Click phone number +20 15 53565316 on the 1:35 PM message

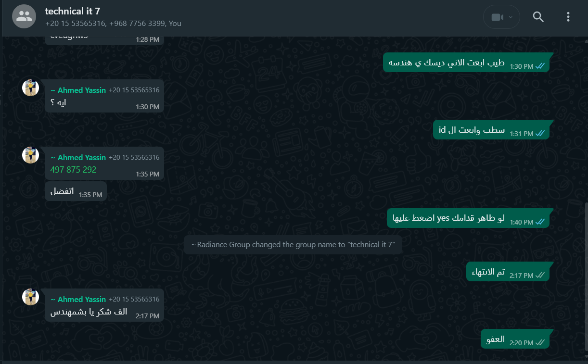134,157
